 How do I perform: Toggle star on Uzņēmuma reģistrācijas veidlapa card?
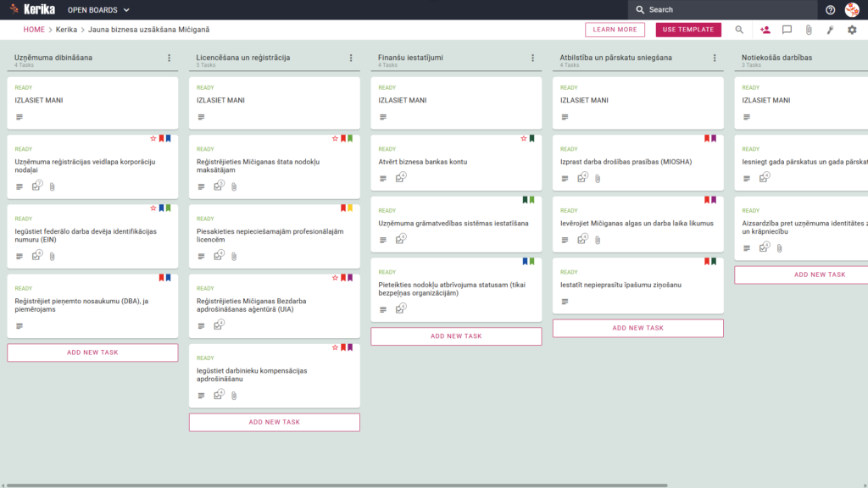[153, 138]
